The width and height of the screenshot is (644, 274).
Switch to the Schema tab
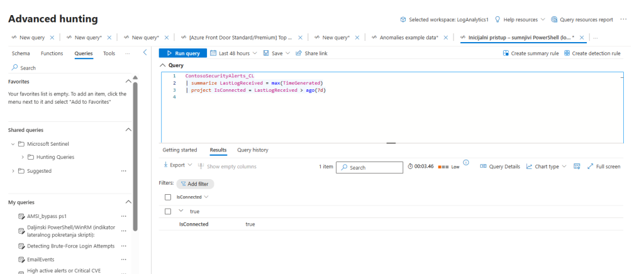pyautogui.click(x=21, y=53)
